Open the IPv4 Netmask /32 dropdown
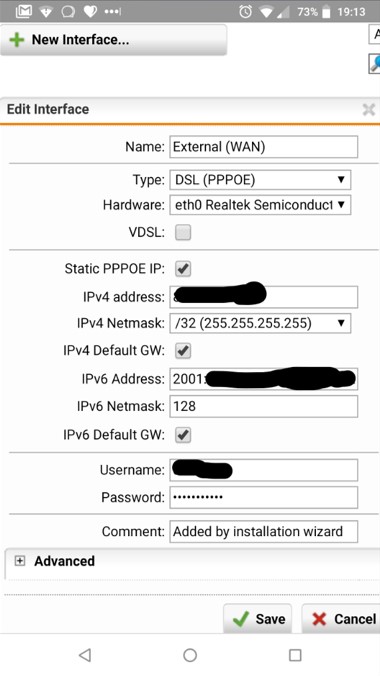The width and height of the screenshot is (380, 677). click(x=260, y=323)
